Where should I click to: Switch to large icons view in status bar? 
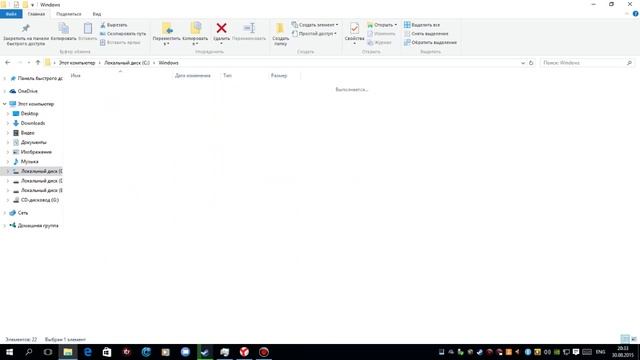634,339
